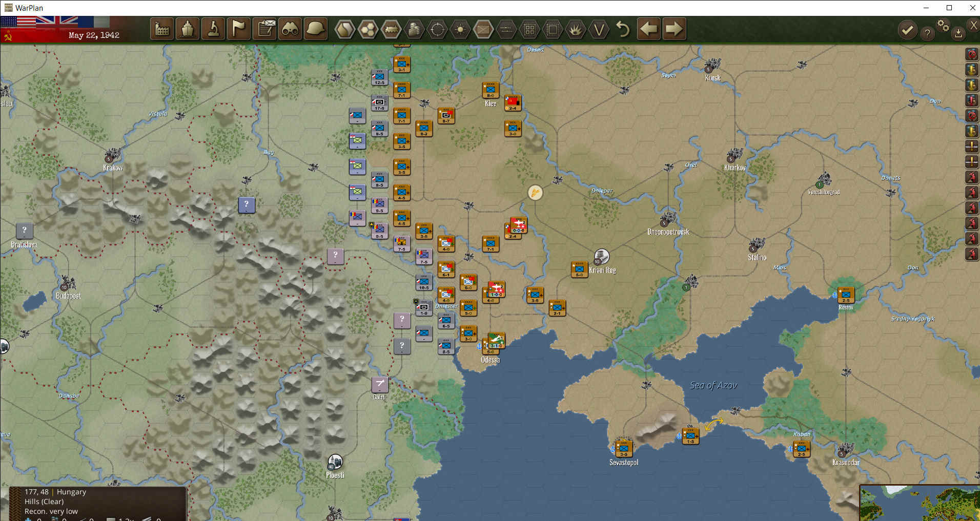Open the minimap thumbnail

coord(920,503)
